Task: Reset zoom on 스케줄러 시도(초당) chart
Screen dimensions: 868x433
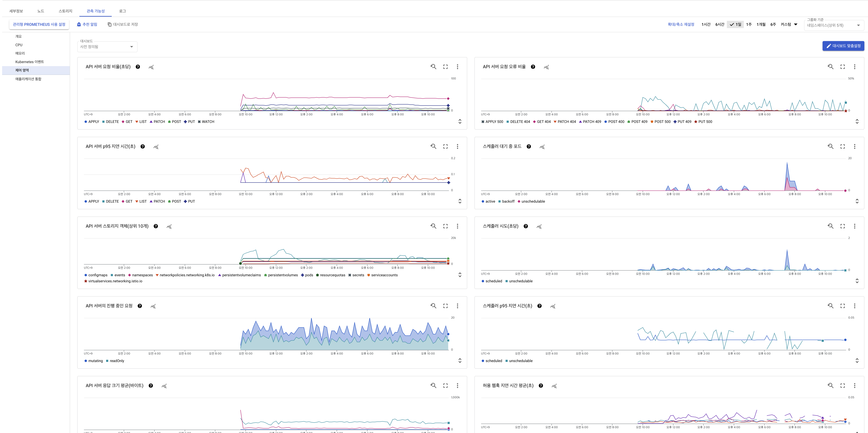Action: coord(831,226)
